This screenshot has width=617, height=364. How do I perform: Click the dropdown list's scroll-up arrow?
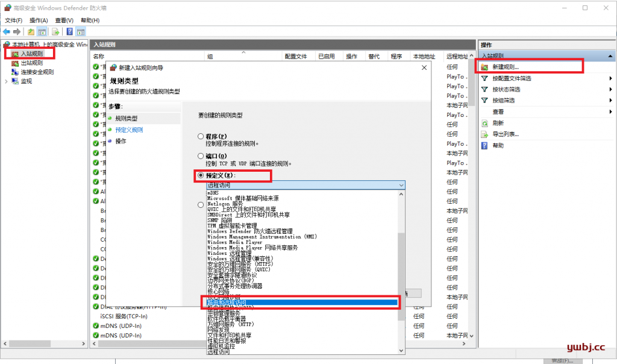(x=401, y=194)
